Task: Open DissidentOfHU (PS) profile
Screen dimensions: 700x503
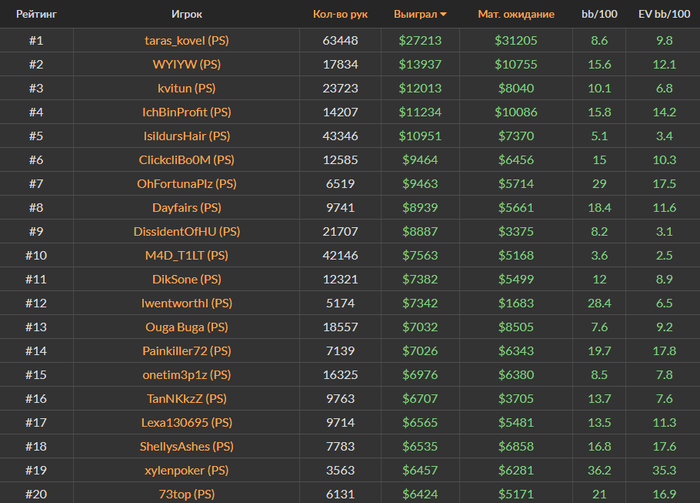Action: click(187, 232)
